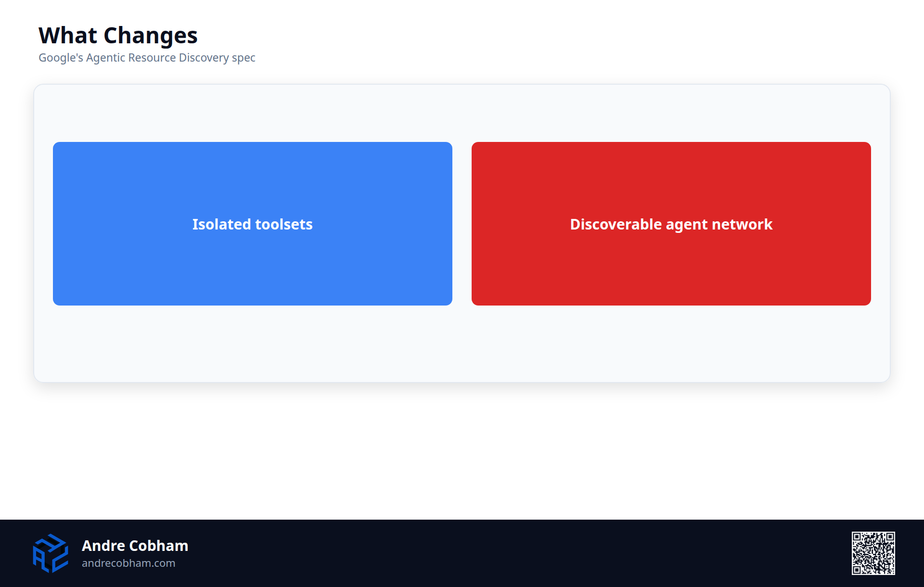
Task: Click the "Discoverable agent network" label text
Action: [671, 225]
